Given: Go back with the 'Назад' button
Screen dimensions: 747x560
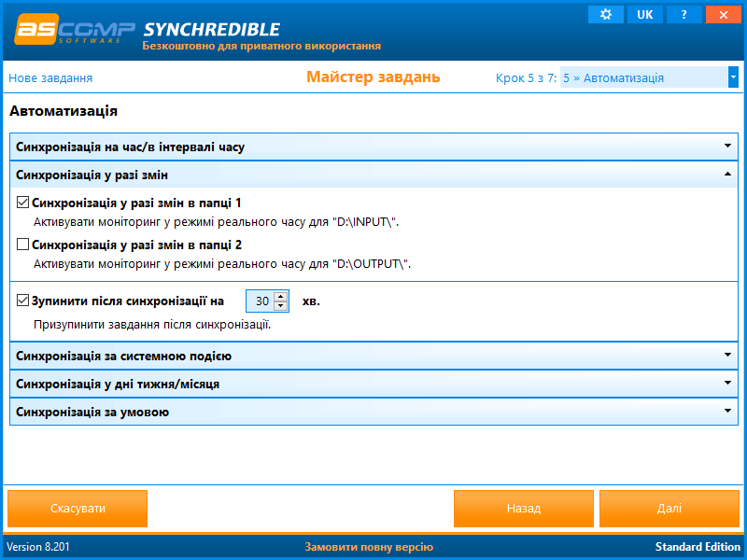Looking at the screenshot, I should coord(524,509).
